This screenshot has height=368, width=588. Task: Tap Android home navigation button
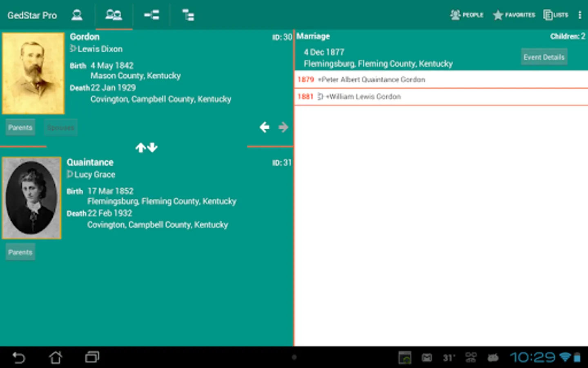point(56,358)
